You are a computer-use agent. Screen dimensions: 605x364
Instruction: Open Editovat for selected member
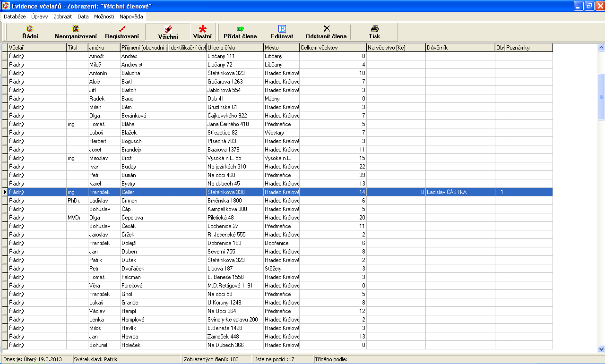[282, 32]
